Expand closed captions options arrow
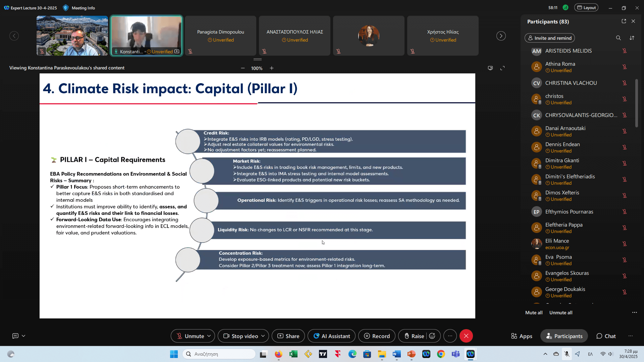This screenshot has width=644, height=362. 23,336
